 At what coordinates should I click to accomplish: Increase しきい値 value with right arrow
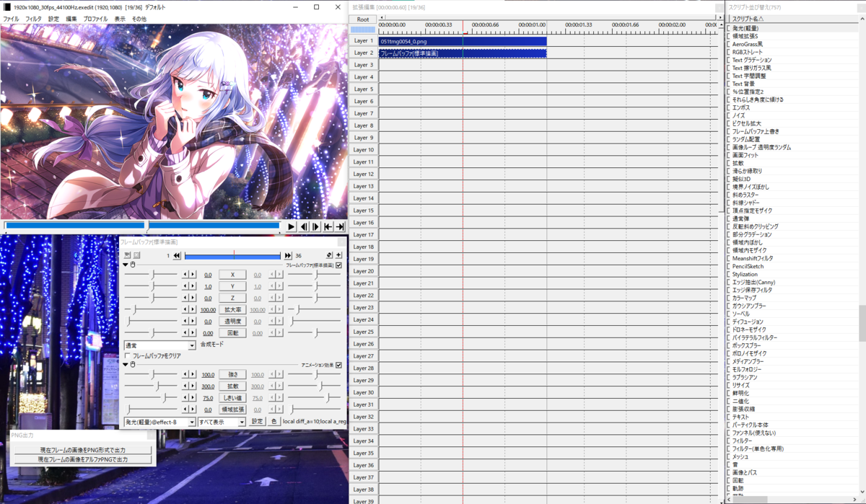[x=192, y=397]
